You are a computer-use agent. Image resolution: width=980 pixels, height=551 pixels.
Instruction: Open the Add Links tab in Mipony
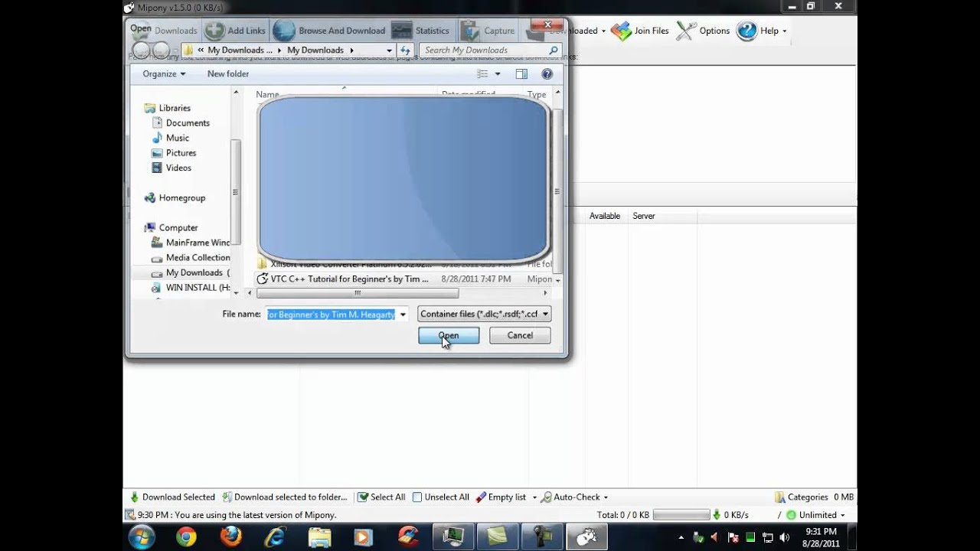point(236,31)
